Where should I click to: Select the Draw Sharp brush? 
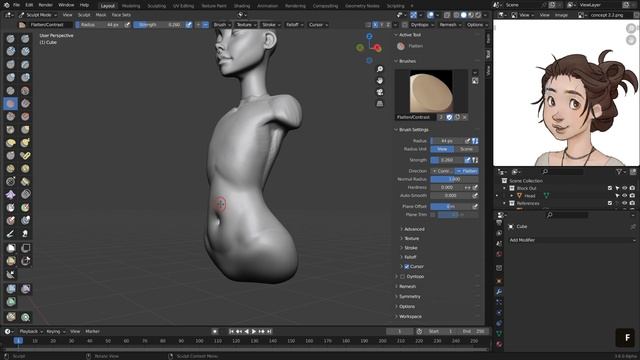point(25,39)
